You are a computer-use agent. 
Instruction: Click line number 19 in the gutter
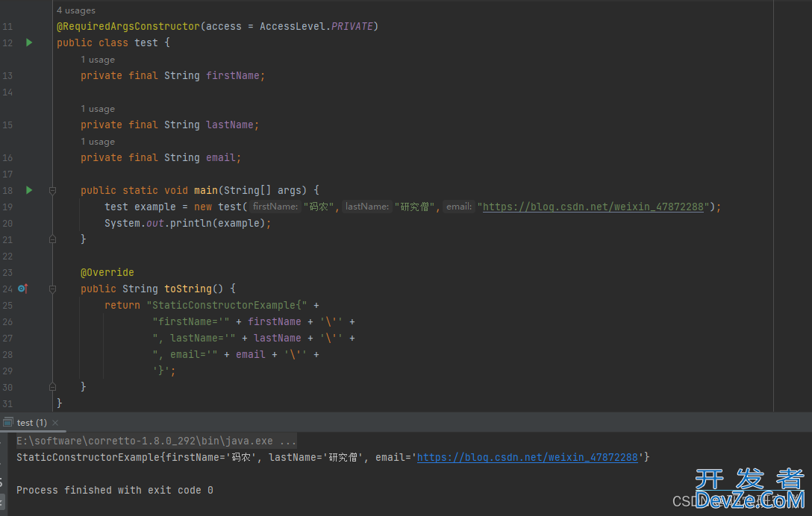(7, 207)
